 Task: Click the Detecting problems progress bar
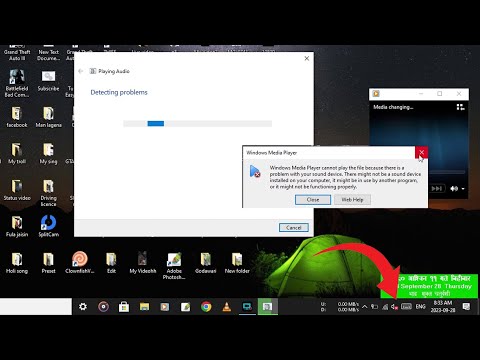click(x=197, y=124)
